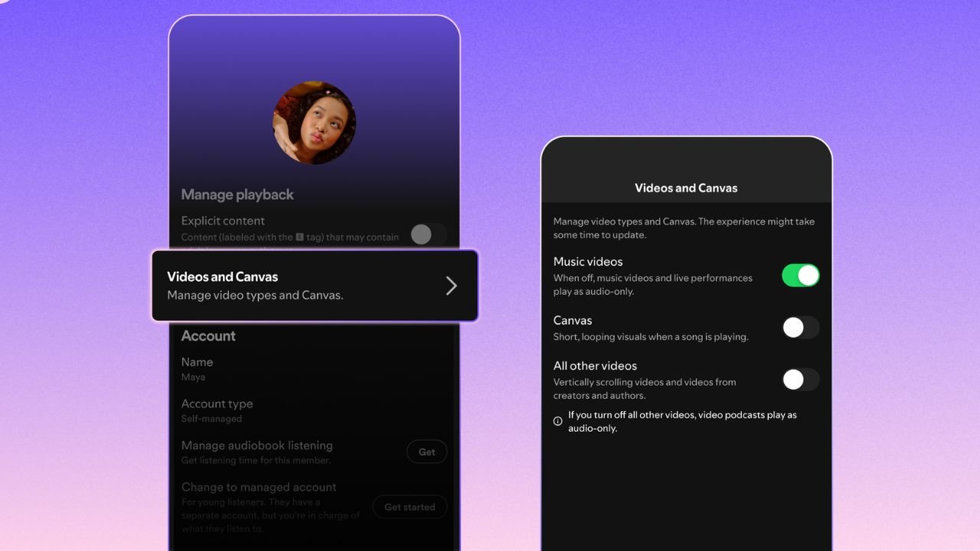Click the Account section header
Viewport: 980px width, 551px height.
208,335
